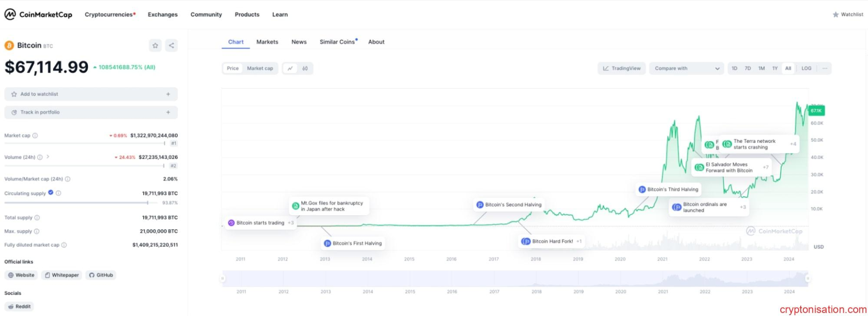The height and width of the screenshot is (316, 868).
Task: Click the 67.1K current price label
Action: [x=816, y=111]
